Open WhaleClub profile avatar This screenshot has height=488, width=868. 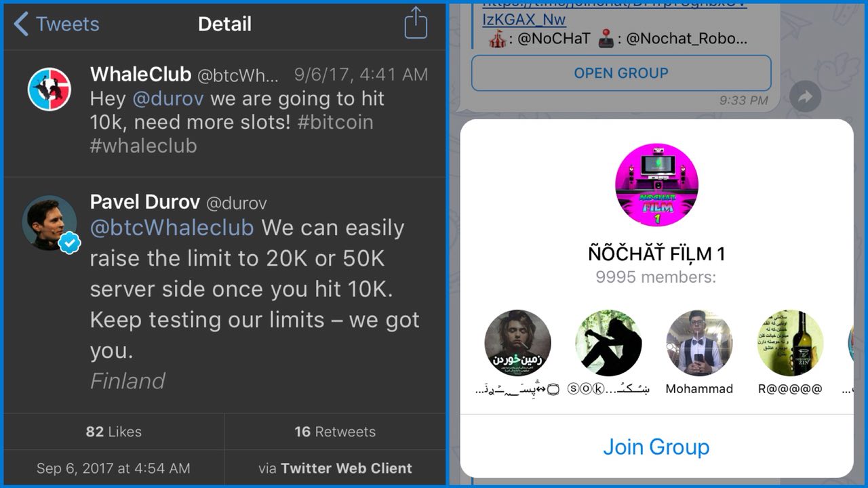(50, 89)
